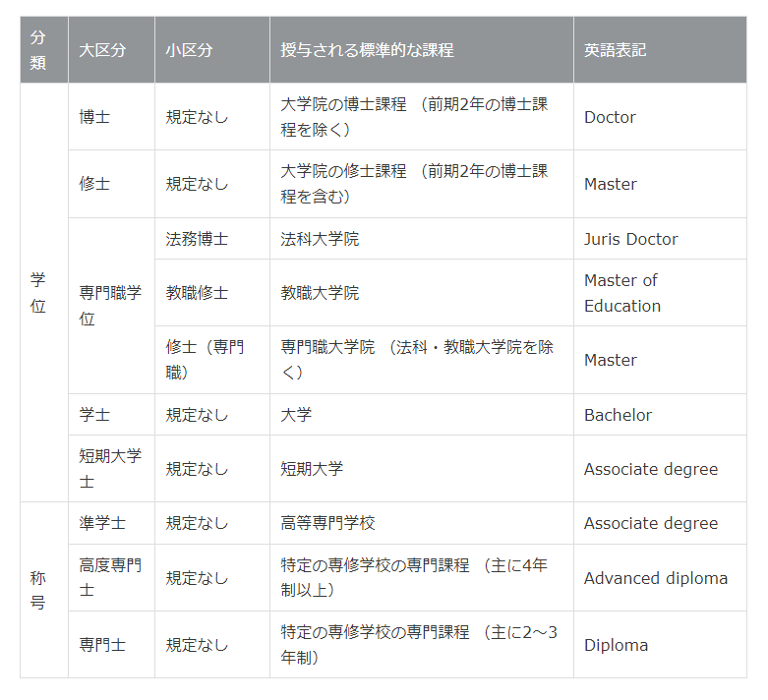Viewport: 768px width, 700px height.
Task: Click the 法務博士 cell
Action: (x=197, y=239)
